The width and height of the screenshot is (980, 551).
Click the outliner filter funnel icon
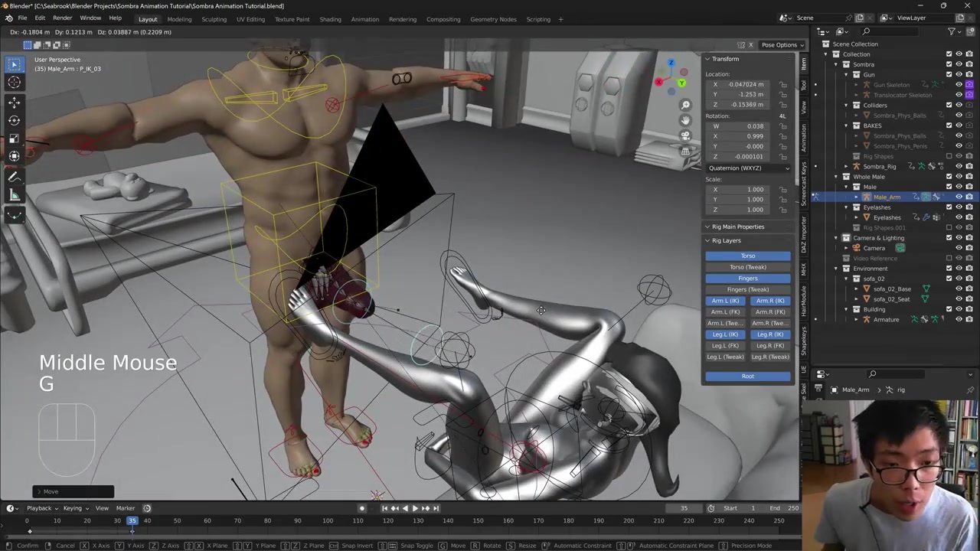pos(952,31)
